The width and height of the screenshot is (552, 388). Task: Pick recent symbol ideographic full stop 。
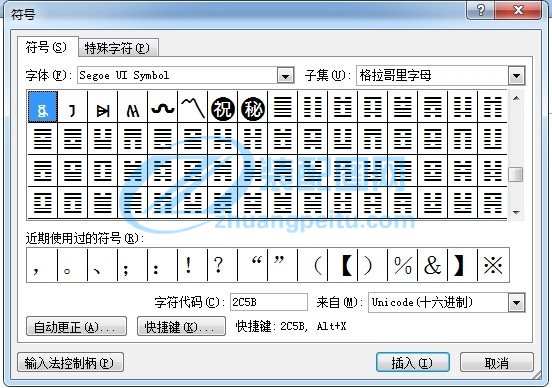point(72,265)
